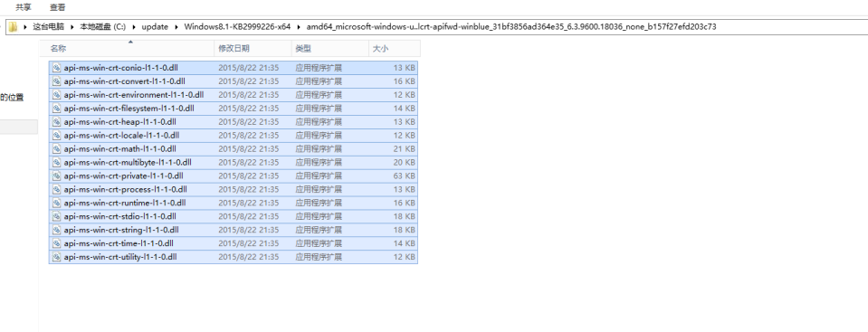Open the 共享 ribbon tab
868x332 pixels.
pos(24,7)
